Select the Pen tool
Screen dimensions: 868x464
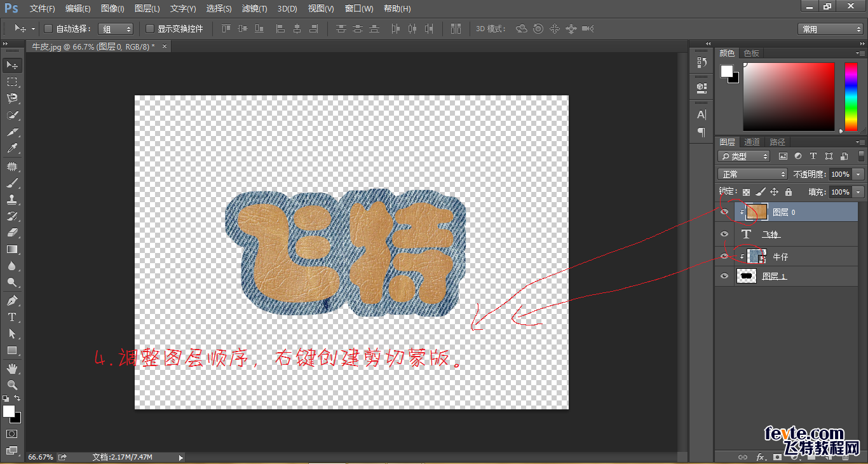point(12,300)
